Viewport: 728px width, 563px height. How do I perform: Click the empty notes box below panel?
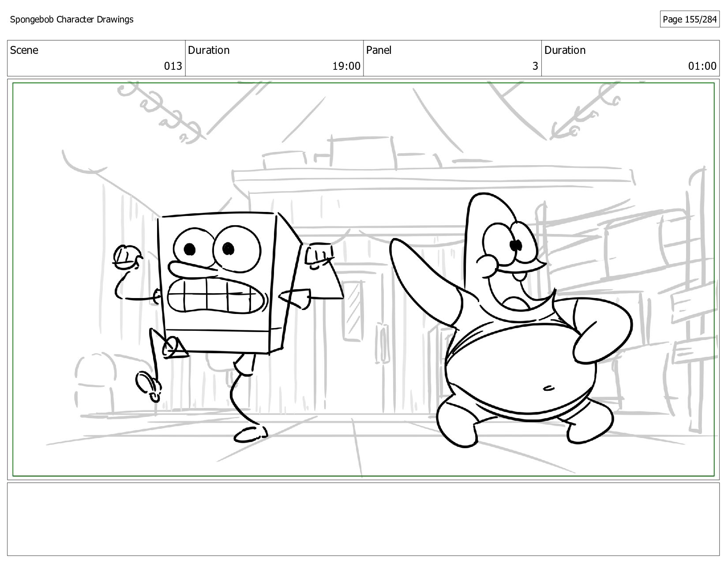364,519
